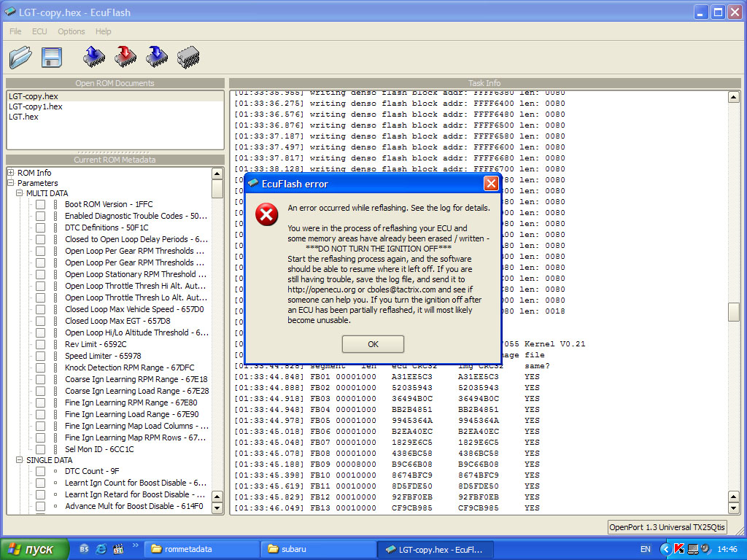The height and width of the screenshot is (560, 747).
Task: Click EcuFlash chip icon in title bar
Action: 10,12
